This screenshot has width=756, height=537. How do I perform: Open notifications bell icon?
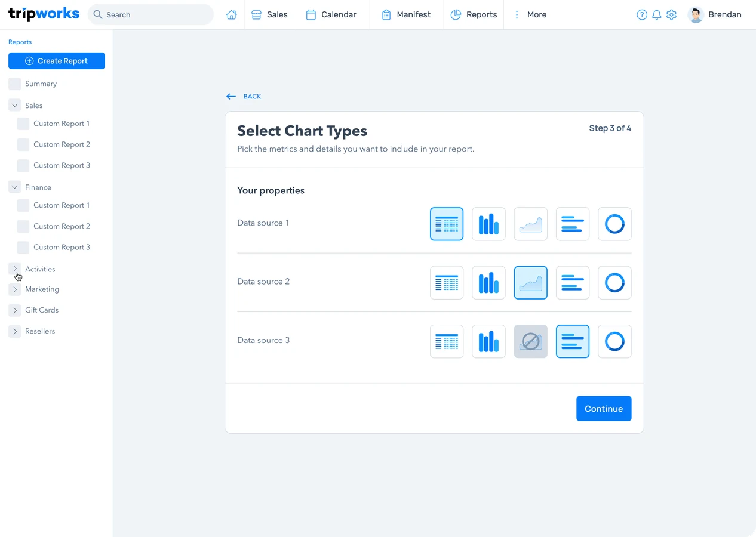657,15
